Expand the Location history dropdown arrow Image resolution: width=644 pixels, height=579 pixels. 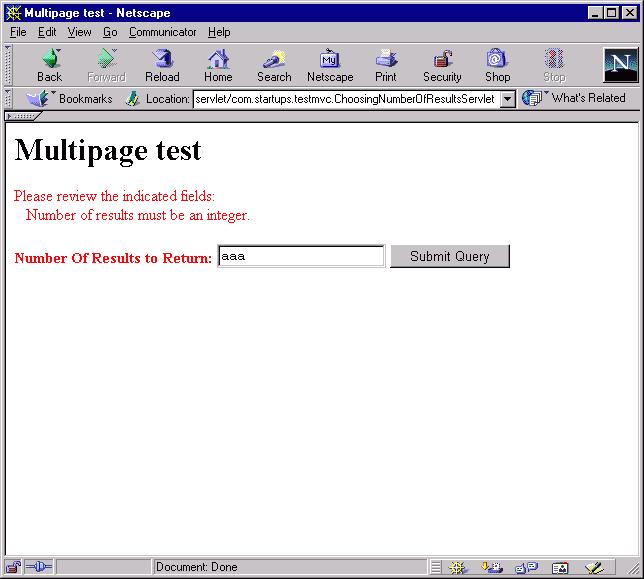coord(507,99)
